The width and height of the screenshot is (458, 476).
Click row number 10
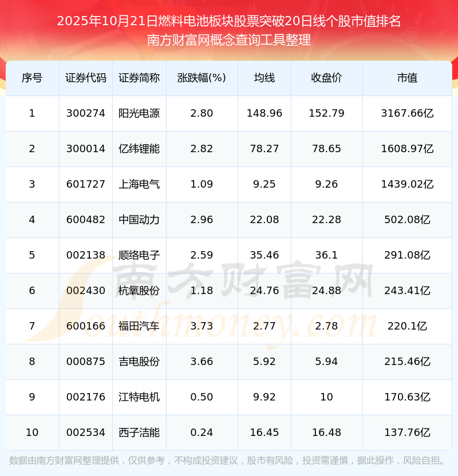tap(32, 433)
